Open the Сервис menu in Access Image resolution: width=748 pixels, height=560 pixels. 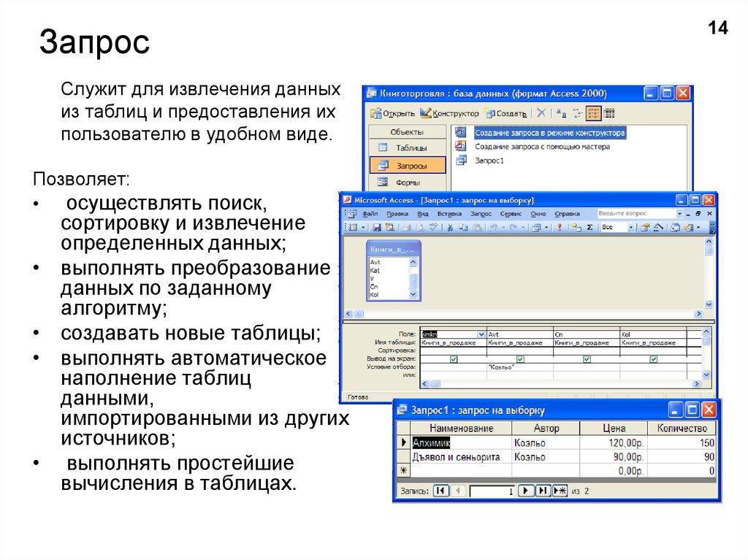coord(510,212)
